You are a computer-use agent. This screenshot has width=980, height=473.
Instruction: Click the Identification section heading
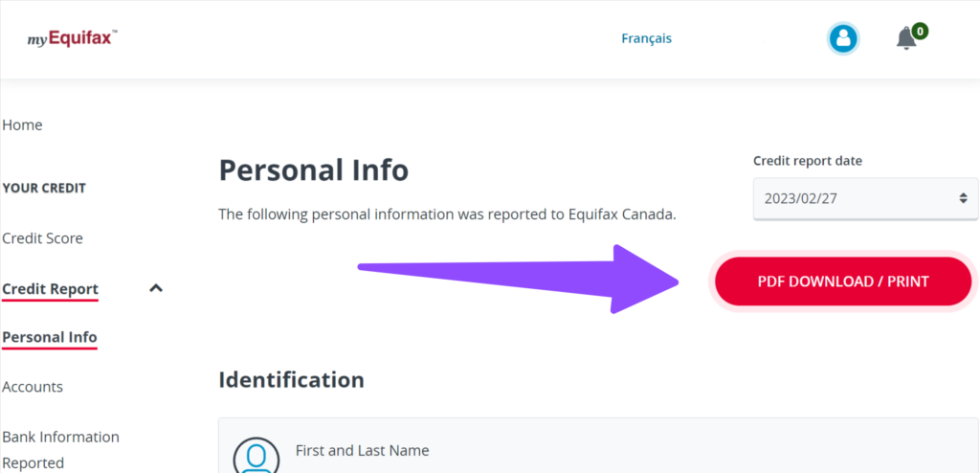pyautogui.click(x=291, y=379)
